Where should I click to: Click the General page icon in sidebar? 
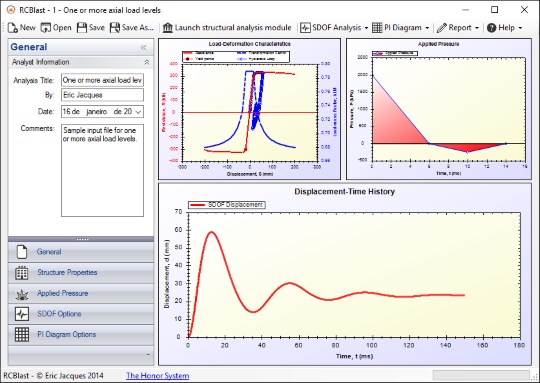click(22, 252)
